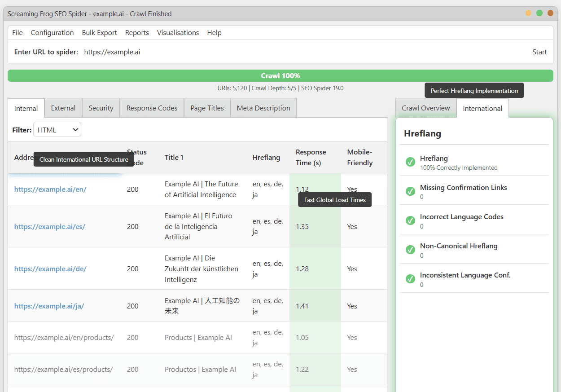
Task: Click the green check icon beside Hreflang
Action: [410, 162]
